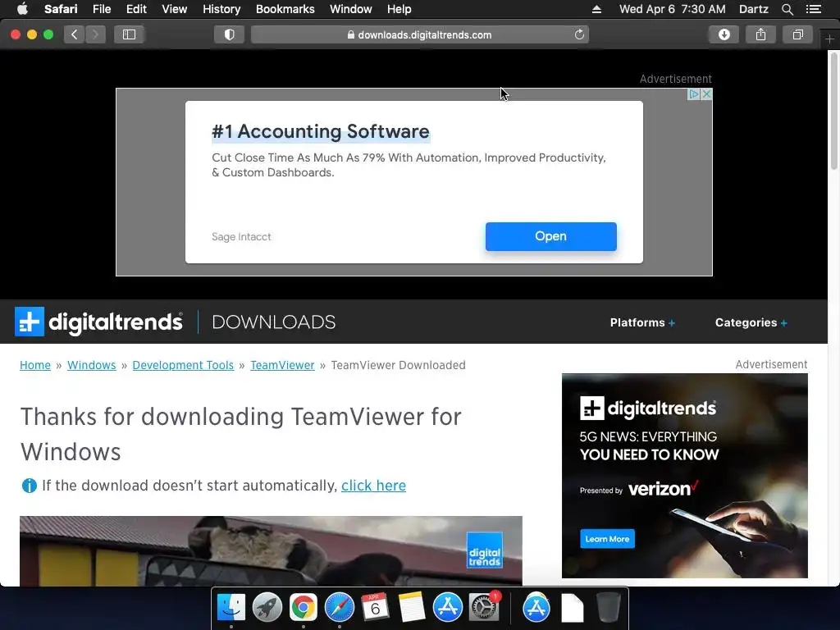The image size is (840, 630).
Task: Click the DOWNLOADS header text
Action: pyautogui.click(x=274, y=322)
